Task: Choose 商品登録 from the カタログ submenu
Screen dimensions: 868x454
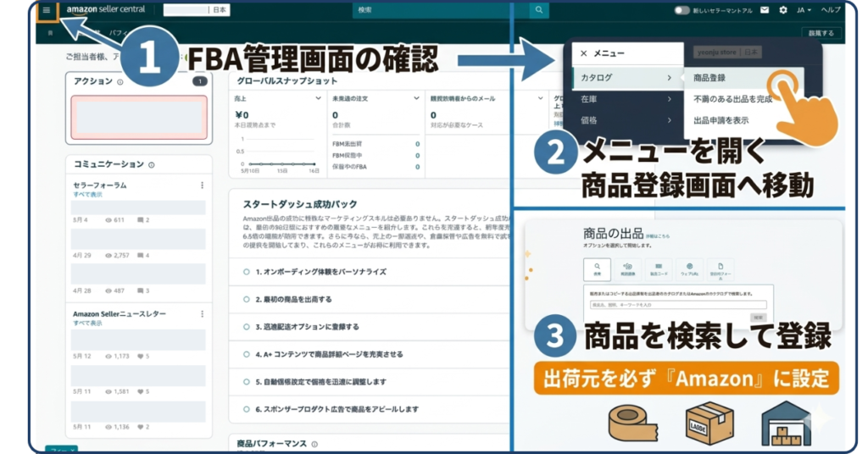Action: [709, 78]
